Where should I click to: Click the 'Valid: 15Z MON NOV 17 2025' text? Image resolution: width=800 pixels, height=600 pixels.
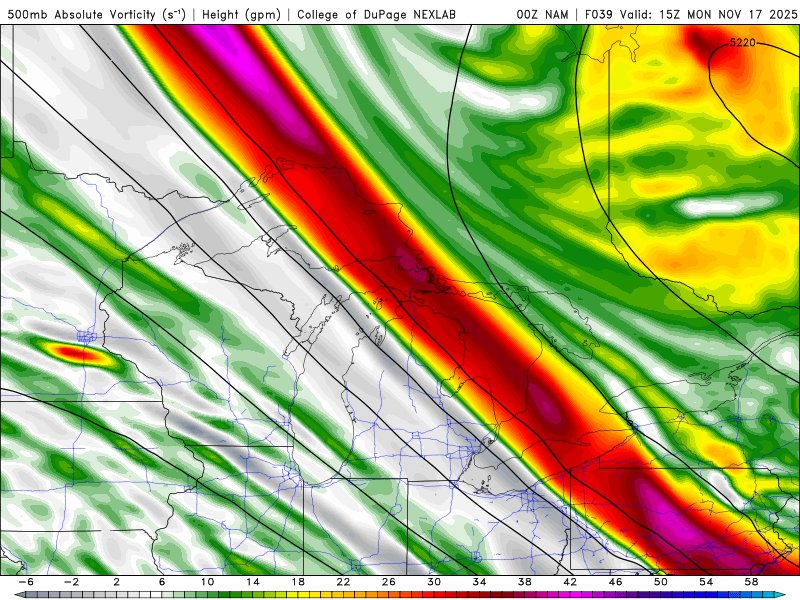pos(708,15)
